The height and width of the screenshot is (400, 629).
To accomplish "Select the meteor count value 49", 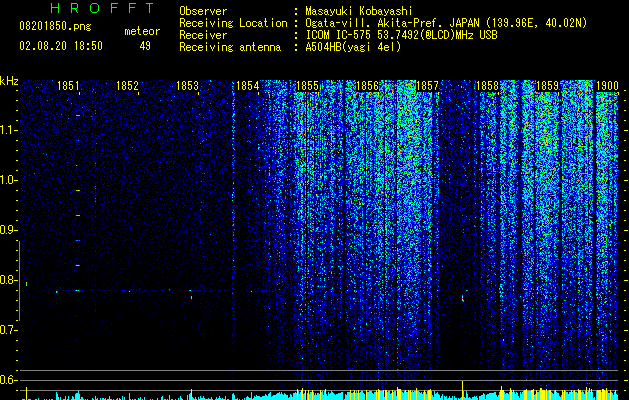I will 145,46.
